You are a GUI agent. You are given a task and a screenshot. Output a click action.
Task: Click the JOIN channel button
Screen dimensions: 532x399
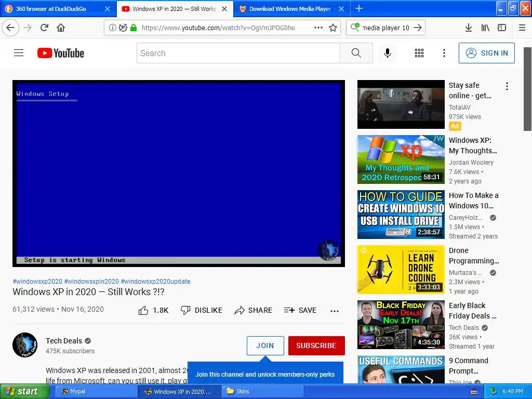(x=265, y=345)
